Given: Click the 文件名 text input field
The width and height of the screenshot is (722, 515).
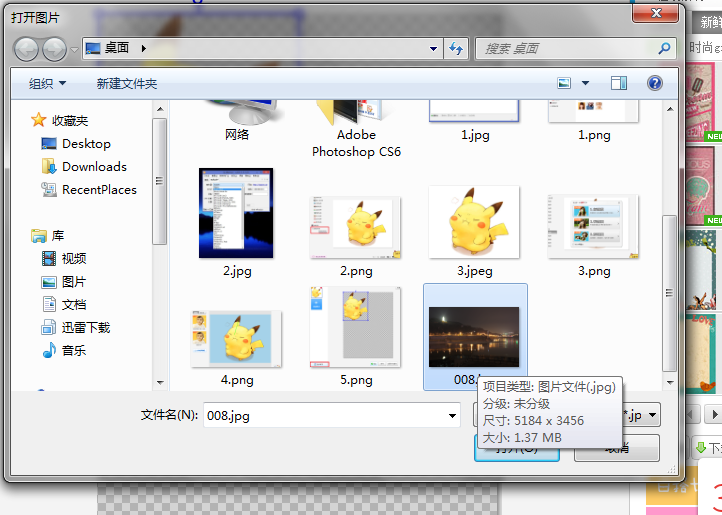Looking at the screenshot, I should pyautogui.click(x=325, y=416).
